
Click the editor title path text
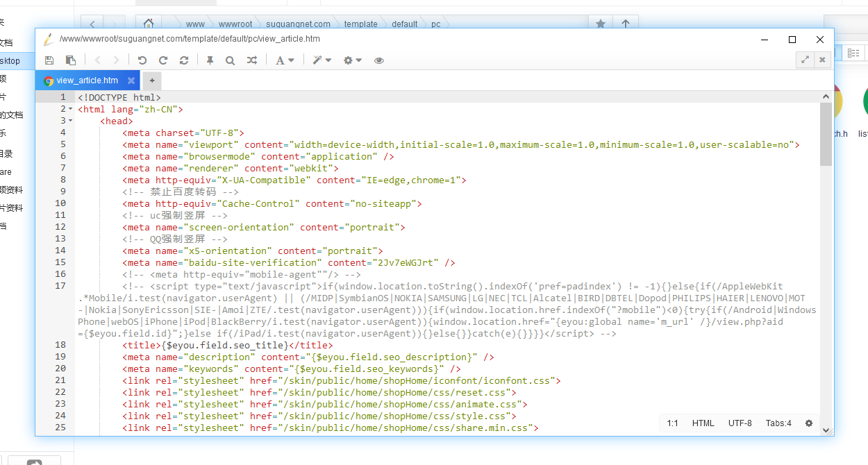coord(190,40)
